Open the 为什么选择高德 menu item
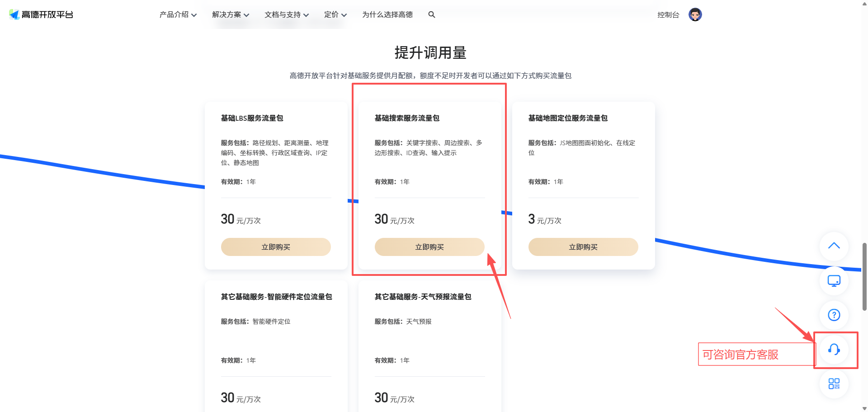The height and width of the screenshot is (412, 868). (387, 14)
